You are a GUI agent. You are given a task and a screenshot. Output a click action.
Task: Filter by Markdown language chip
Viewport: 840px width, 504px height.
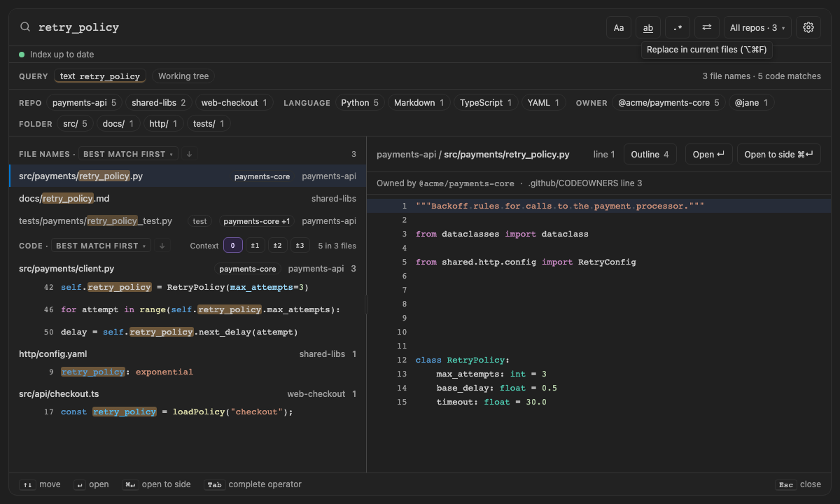pos(419,103)
